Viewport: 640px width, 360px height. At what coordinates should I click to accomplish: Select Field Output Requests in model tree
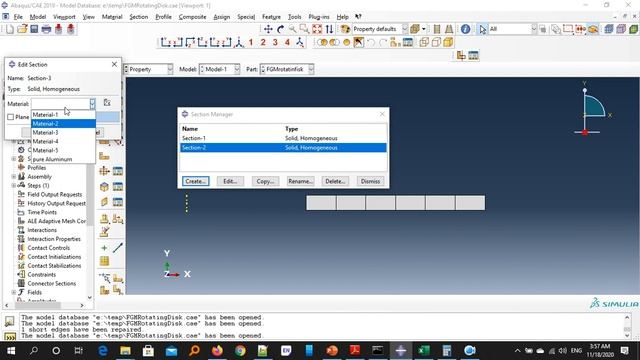[55, 195]
